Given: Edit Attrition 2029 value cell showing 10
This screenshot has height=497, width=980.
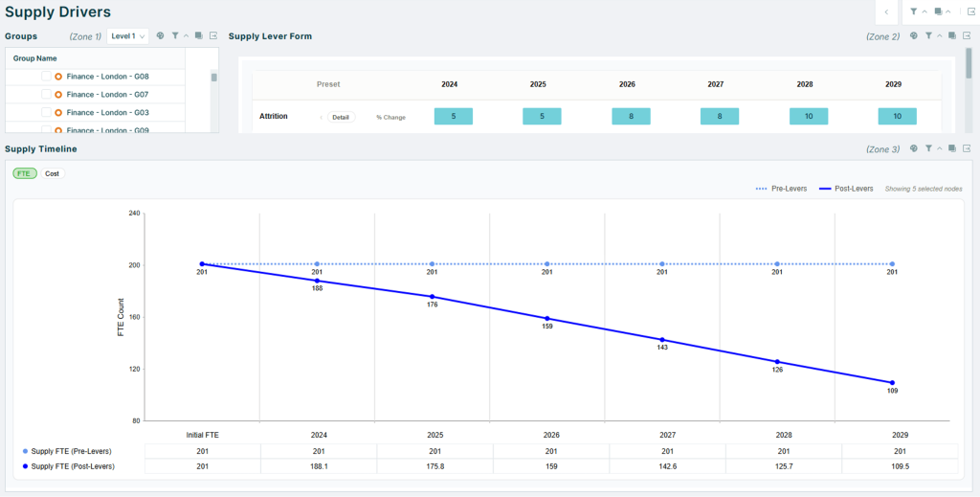Looking at the screenshot, I should pos(898,116).
